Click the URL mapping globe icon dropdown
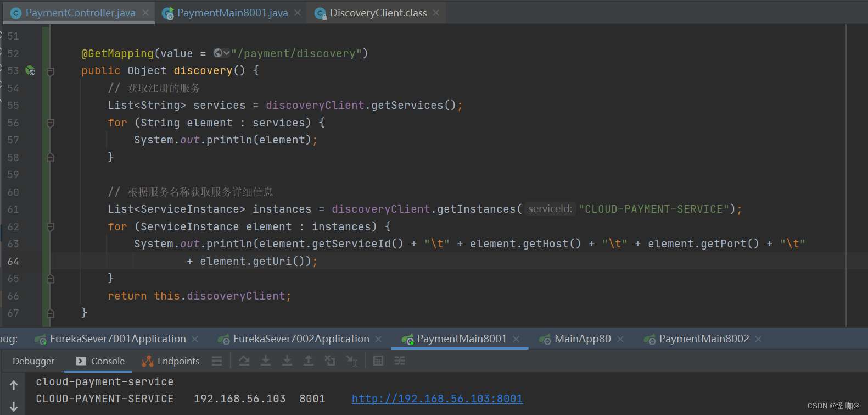The width and height of the screenshot is (868, 415). point(221,53)
